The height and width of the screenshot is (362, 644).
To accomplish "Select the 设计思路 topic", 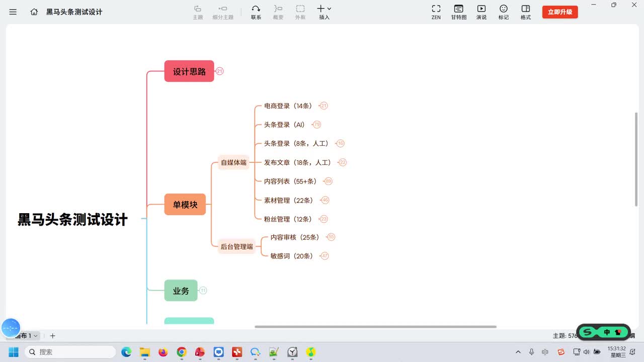I will (189, 71).
